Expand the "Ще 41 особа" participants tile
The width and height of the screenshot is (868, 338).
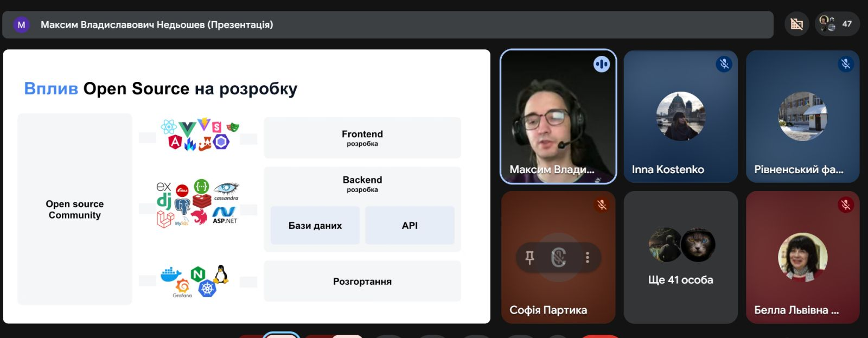point(680,257)
